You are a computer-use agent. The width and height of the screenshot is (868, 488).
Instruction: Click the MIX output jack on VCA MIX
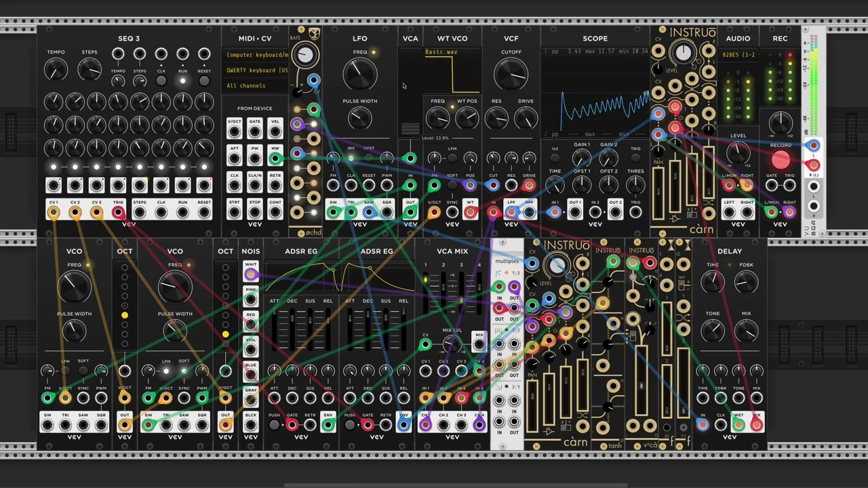[x=479, y=344]
